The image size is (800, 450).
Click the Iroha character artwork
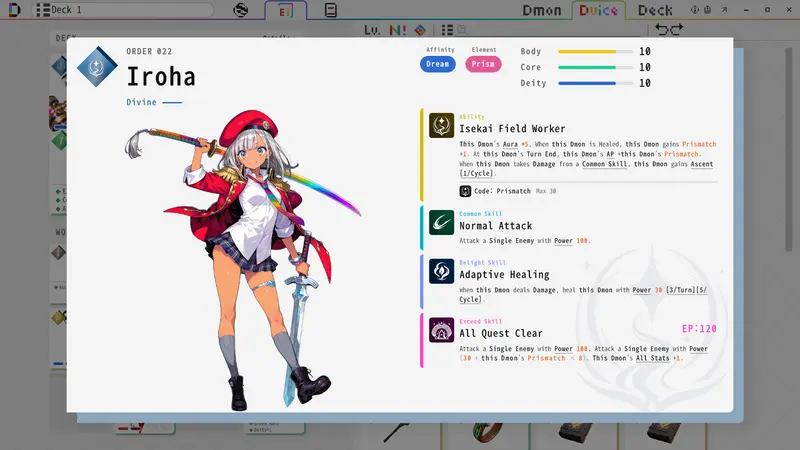pos(244,258)
